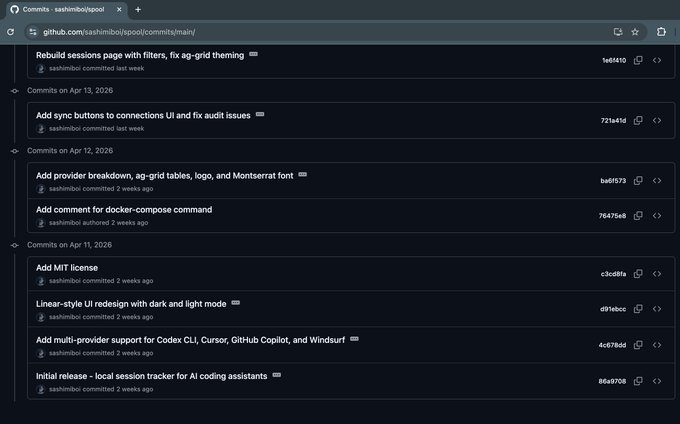Reload the page
680x424 pixels.
[10, 32]
